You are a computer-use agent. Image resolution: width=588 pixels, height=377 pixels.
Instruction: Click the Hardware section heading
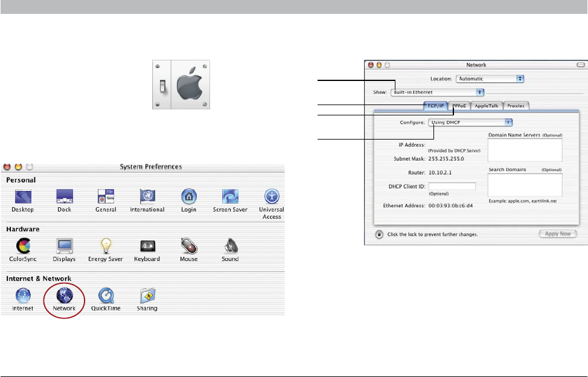click(22, 229)
